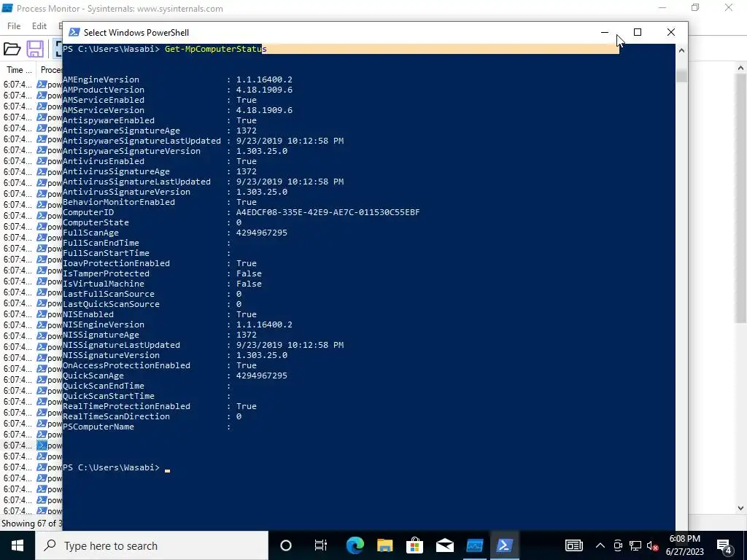Click the BehaviorMonitorEnabled line
The height and width of the screenshot is (560, 747).
click(x=160, y=203)
